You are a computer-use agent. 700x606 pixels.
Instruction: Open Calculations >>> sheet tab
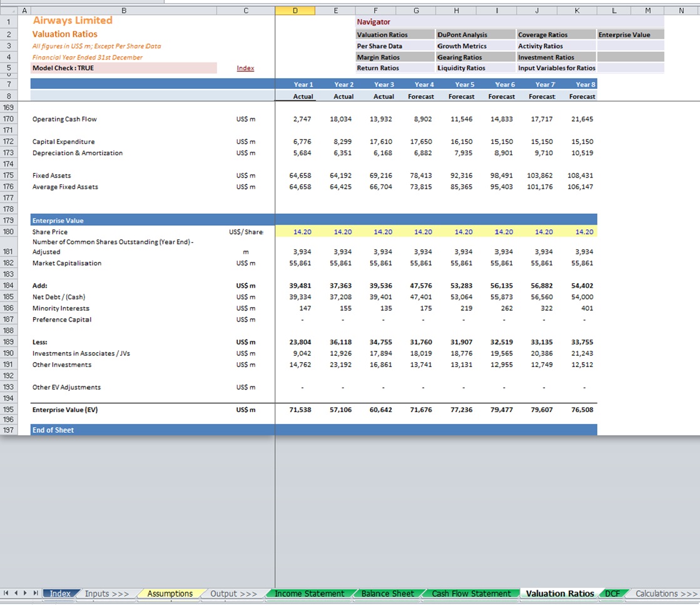click(x=666, y=593)
